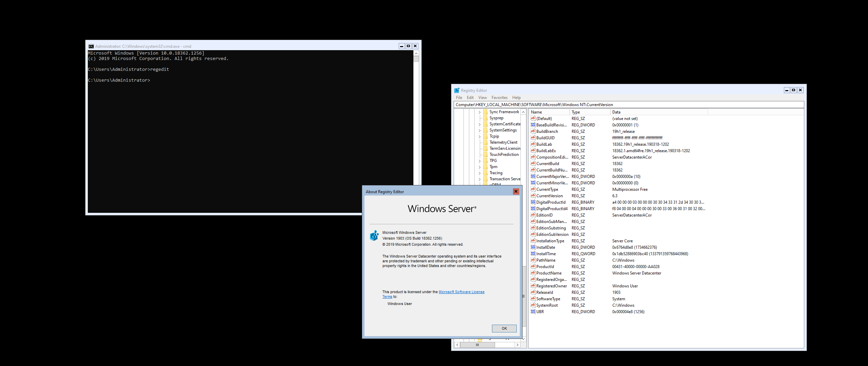Sort values by the Data column header

click(659, 112)
